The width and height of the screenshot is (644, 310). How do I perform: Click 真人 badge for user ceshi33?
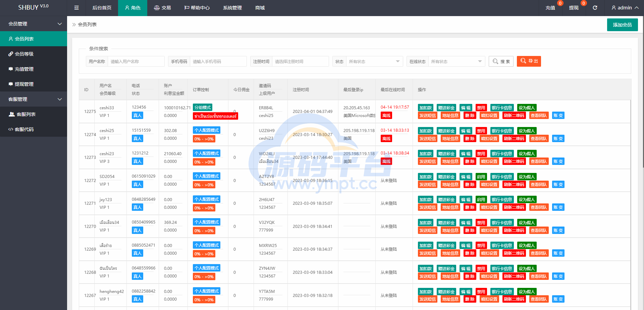[138, 115]
